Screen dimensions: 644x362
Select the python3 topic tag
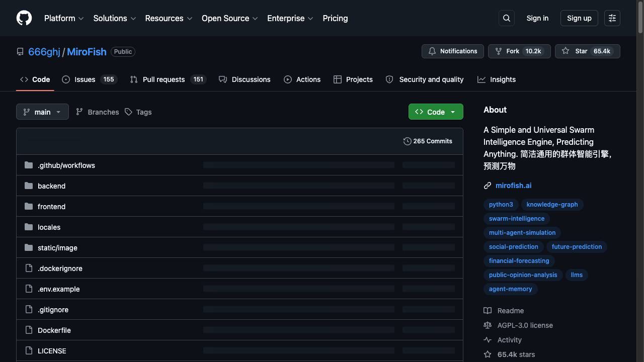(501, 205)
